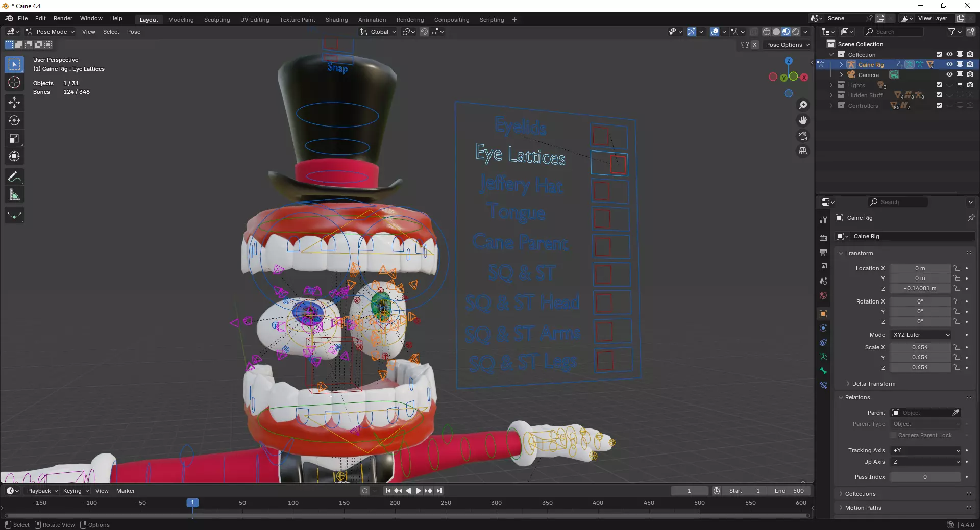Click the Scale X value slider
This screenshot has height=530, width=980.
920,347
